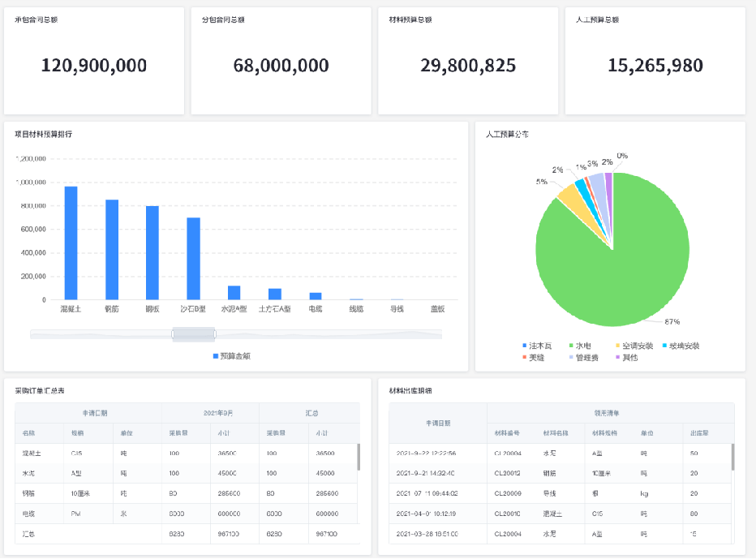The width and height of the screenshot is (756, 559).
Task: Click the right handle of chart zoom slider
Action: tap(215, 334)
